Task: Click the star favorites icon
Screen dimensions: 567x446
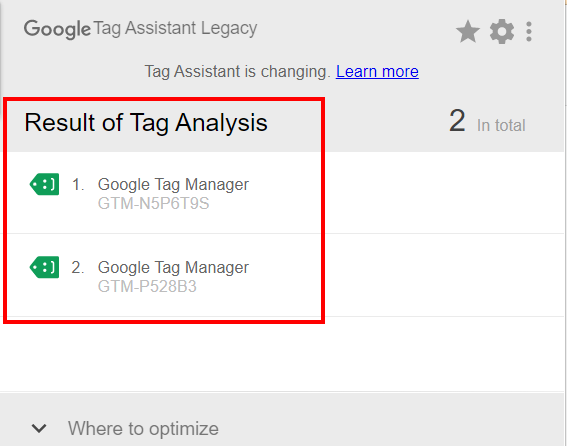Action: 468,31
